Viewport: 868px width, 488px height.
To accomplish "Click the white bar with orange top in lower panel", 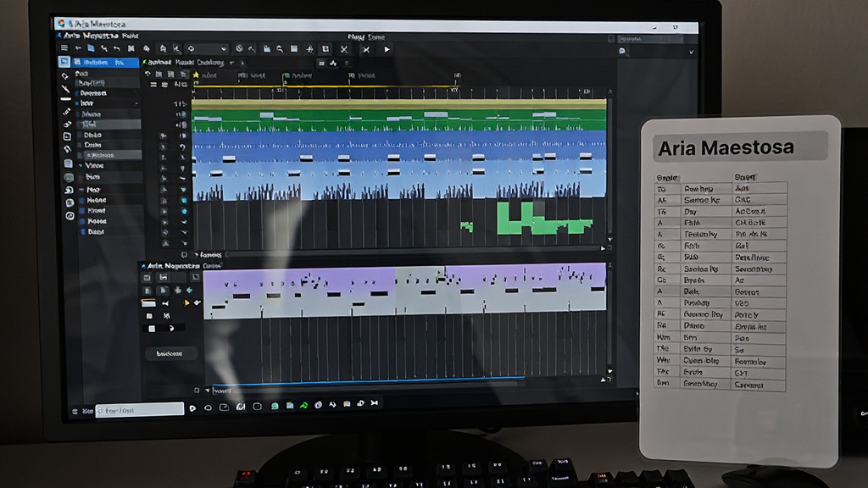I will tap(148, 303).
